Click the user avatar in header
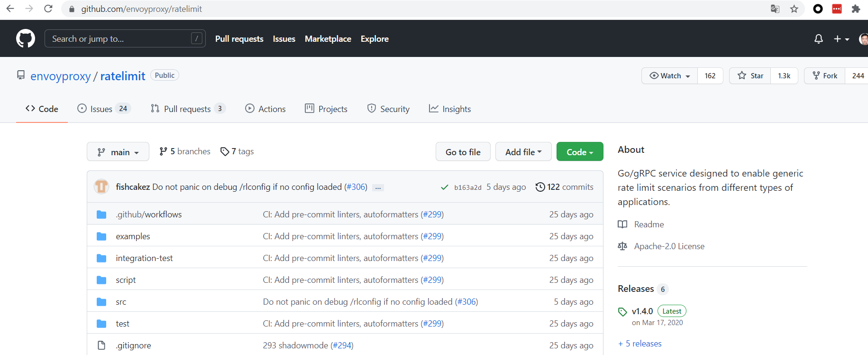Viewport: 868px width, 355px height. point(864,39)
